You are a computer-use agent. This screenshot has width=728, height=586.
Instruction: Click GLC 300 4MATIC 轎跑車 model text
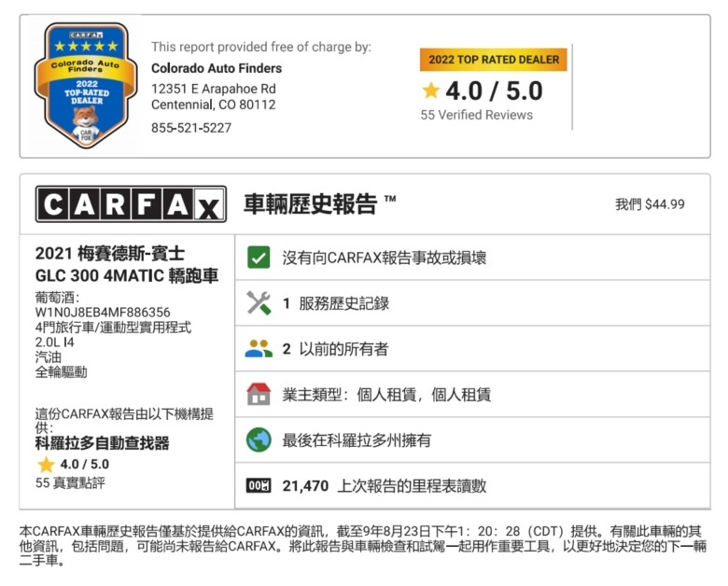click(x=127, y=276)
